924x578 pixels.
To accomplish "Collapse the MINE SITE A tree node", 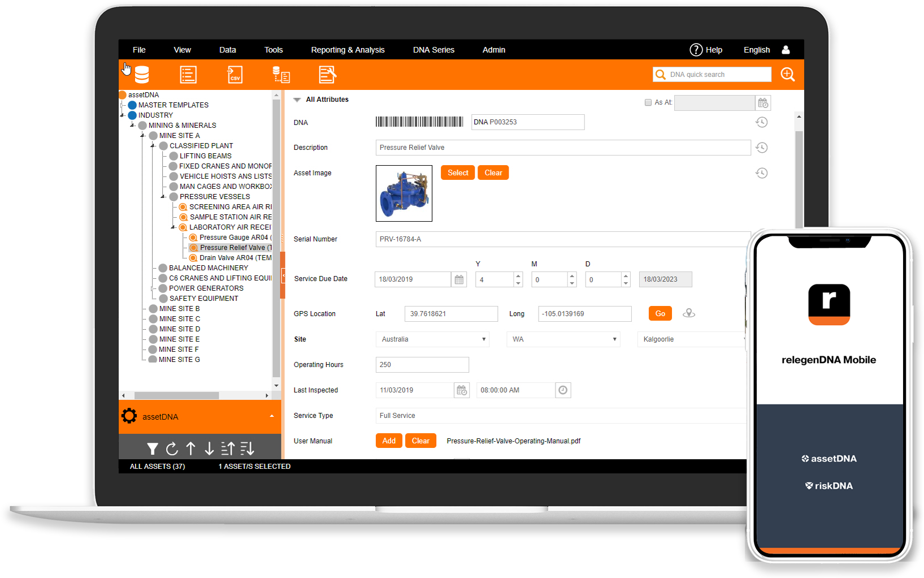I will click(x=142, y=136).
